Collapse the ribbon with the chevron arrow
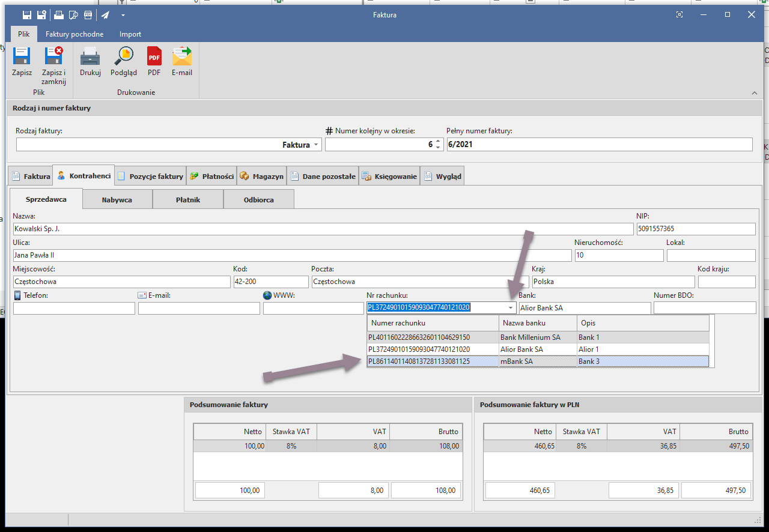Image resolution: width=769 pixels, height=532 pixels. (755, 93)
